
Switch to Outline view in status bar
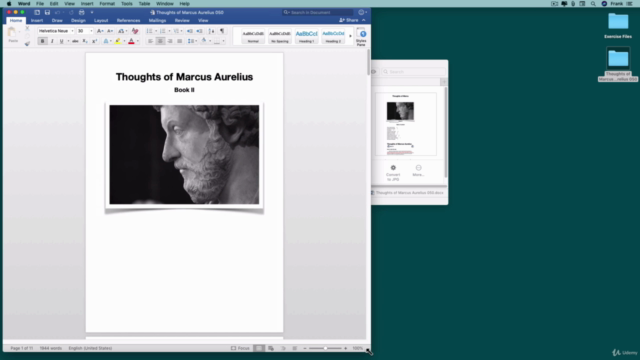(283, 348)
